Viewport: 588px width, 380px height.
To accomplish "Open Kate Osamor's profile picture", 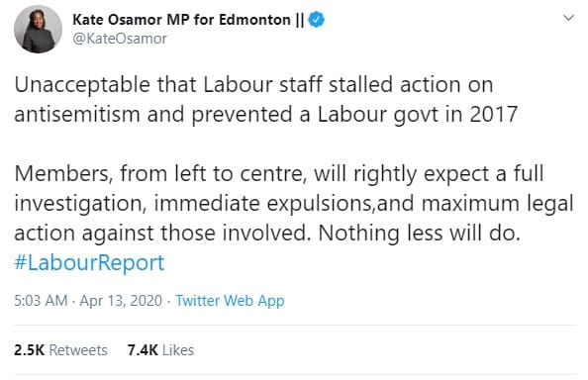I will pos(38,29).
